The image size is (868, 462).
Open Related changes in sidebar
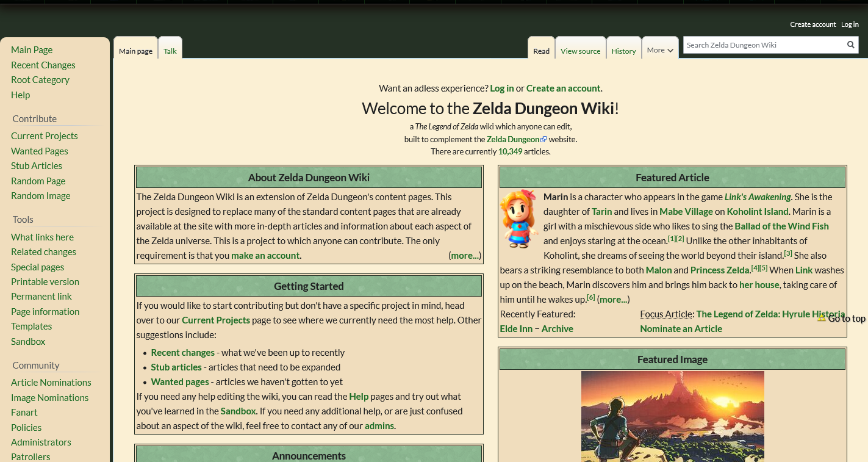pos(43,251)
